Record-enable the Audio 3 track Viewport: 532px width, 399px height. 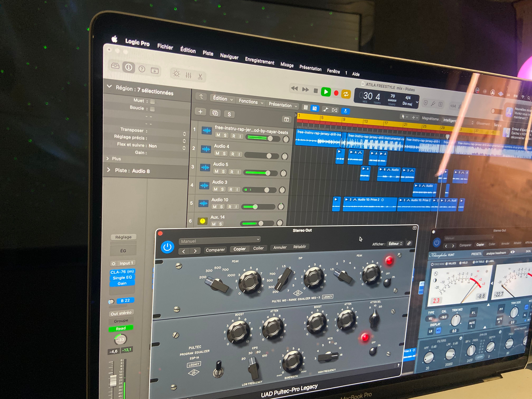point(231,189)
